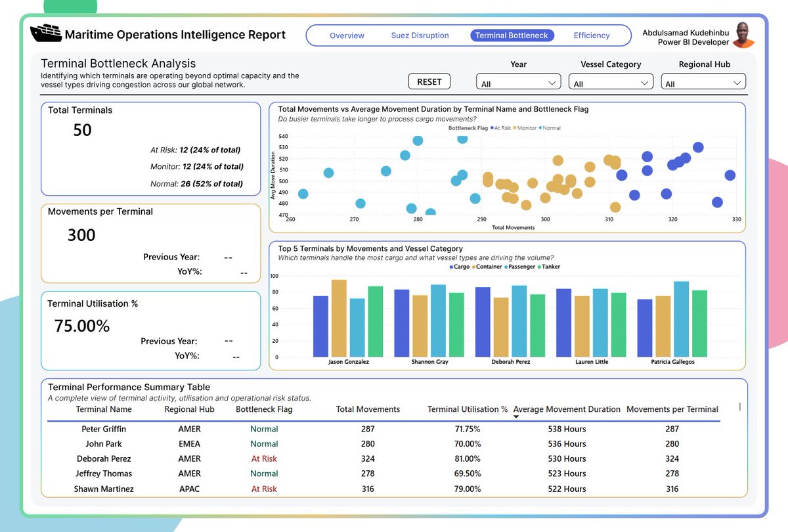Select the Terminal Bottleneck tab

(x=512, y=35)
